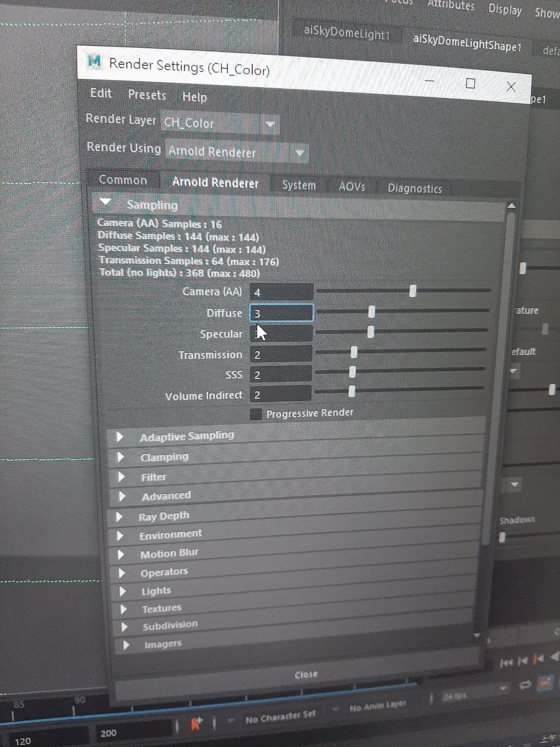Open the Display menu in Attribute Editor

click(505, 9)
